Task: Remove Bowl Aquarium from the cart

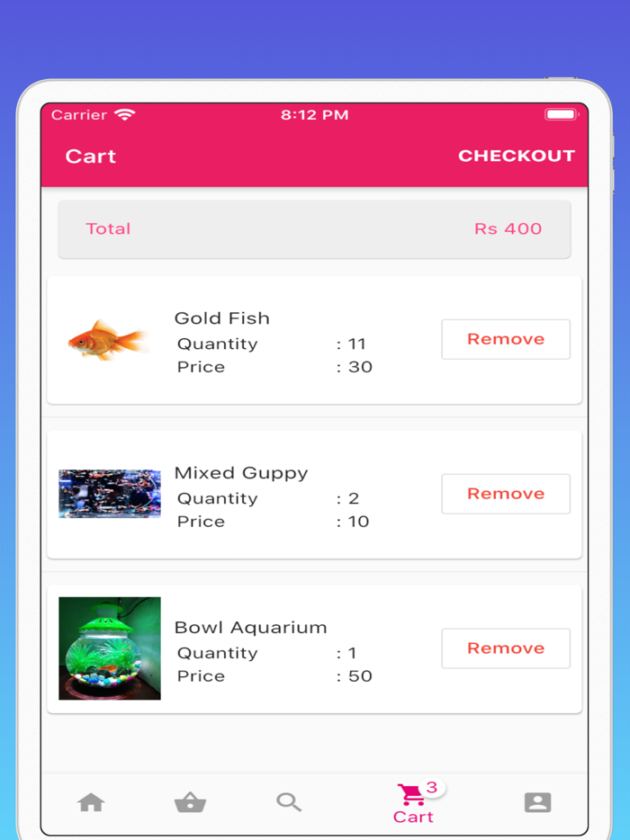Action: click(505, 648)
